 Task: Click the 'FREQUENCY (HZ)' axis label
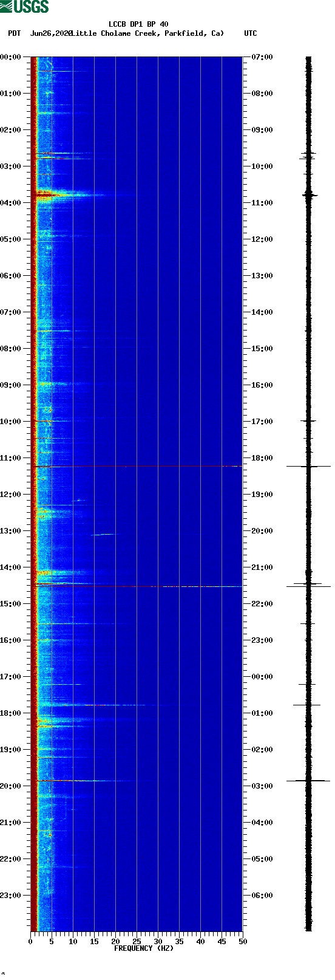[x=144, y=948]
